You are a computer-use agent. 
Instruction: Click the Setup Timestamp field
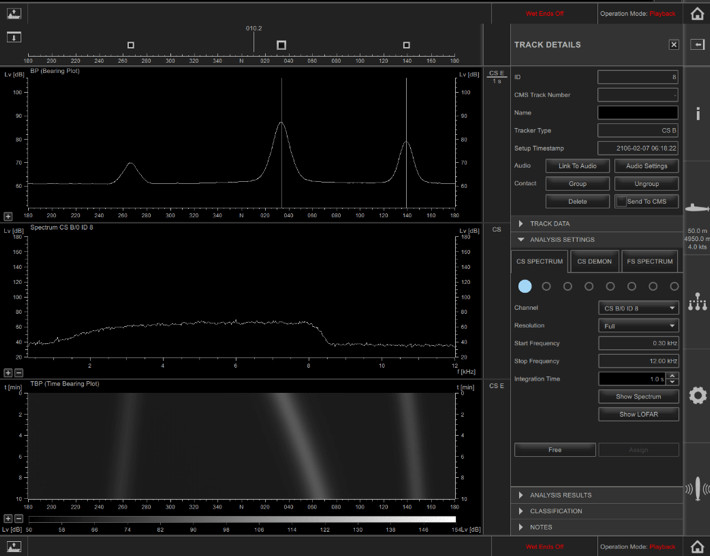638,148
